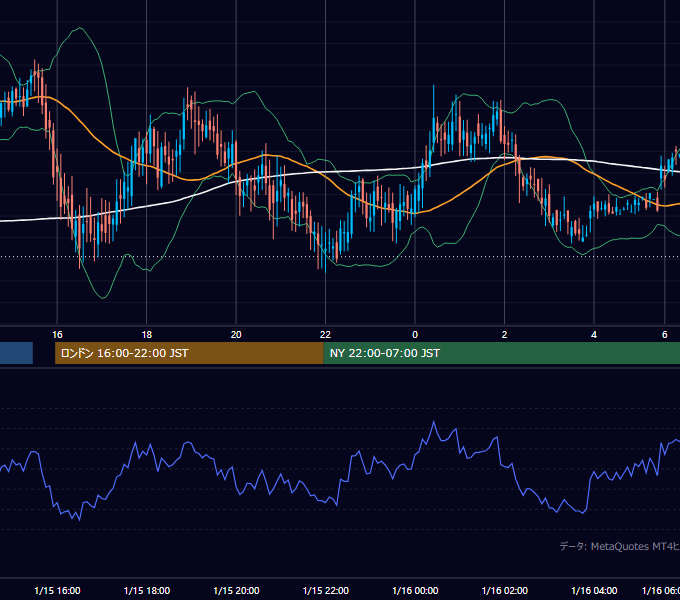This screenshot has width=680, height=600.
Task: Click the 1/16 04:00 date label
Action: tap(594, 590)
